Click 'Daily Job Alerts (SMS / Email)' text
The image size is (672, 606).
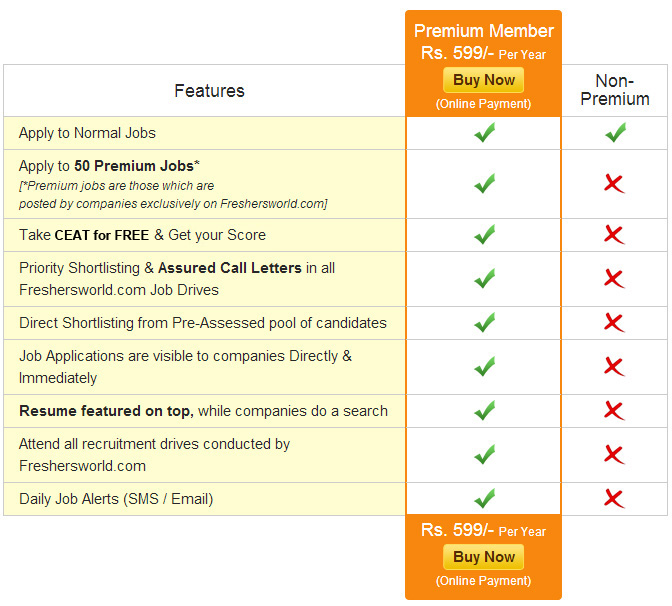tap(116, 499)
